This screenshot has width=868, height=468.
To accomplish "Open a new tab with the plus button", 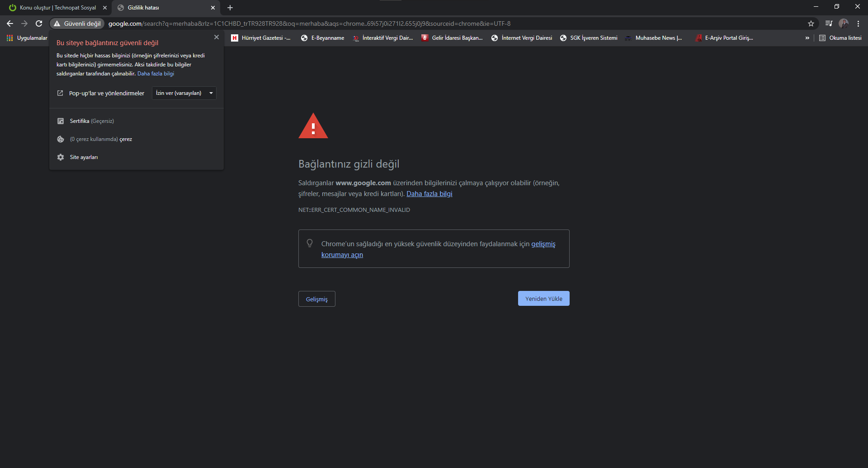I will (230, 8).
